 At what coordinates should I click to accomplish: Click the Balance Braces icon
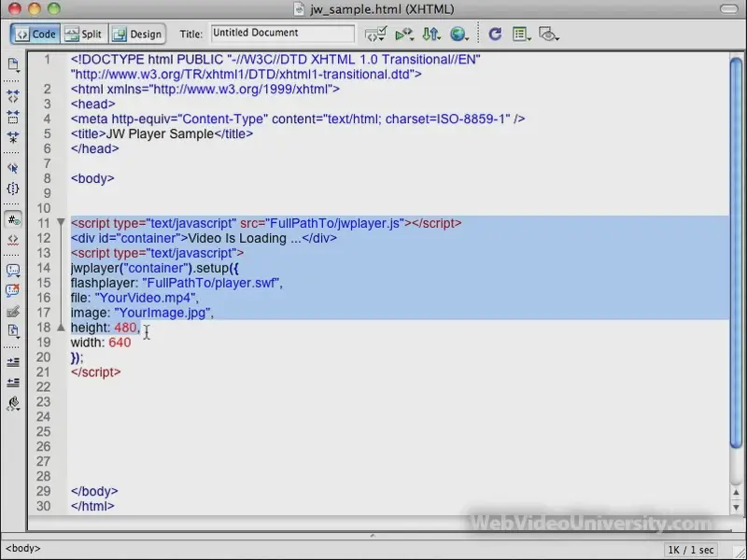click(13, 189)
